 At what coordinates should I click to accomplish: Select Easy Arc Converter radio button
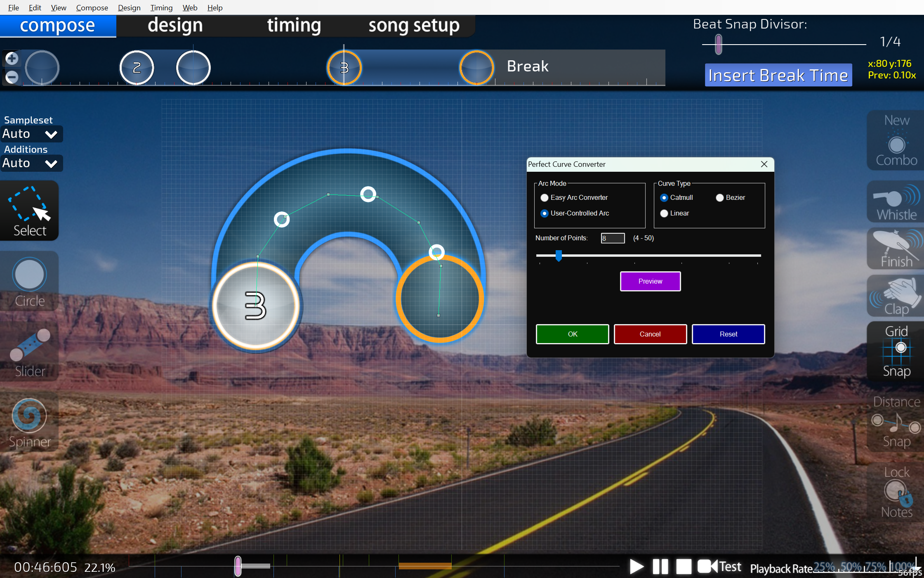544,198
